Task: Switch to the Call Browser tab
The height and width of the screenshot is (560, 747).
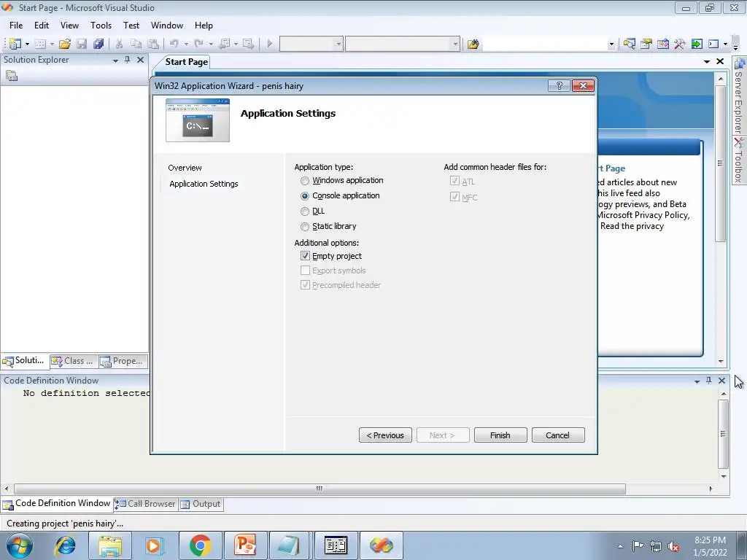Action: click(146, 504)
